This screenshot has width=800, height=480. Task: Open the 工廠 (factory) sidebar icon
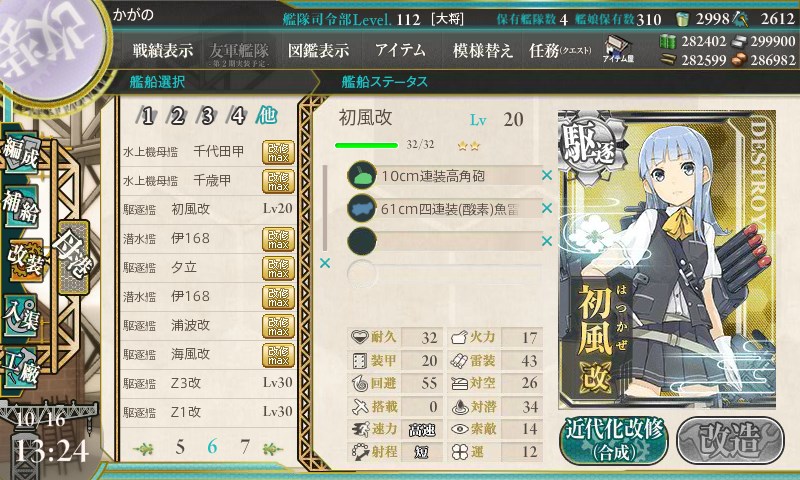point(21,367)
